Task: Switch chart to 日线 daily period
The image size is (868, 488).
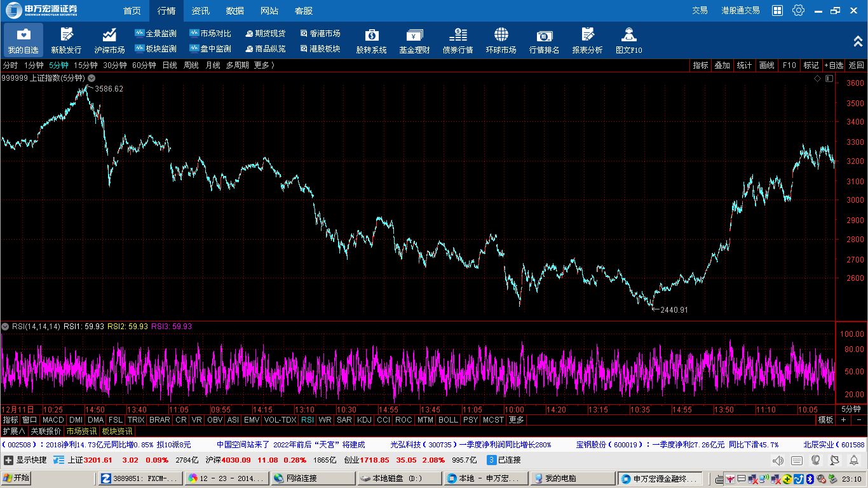Action: 169,65
